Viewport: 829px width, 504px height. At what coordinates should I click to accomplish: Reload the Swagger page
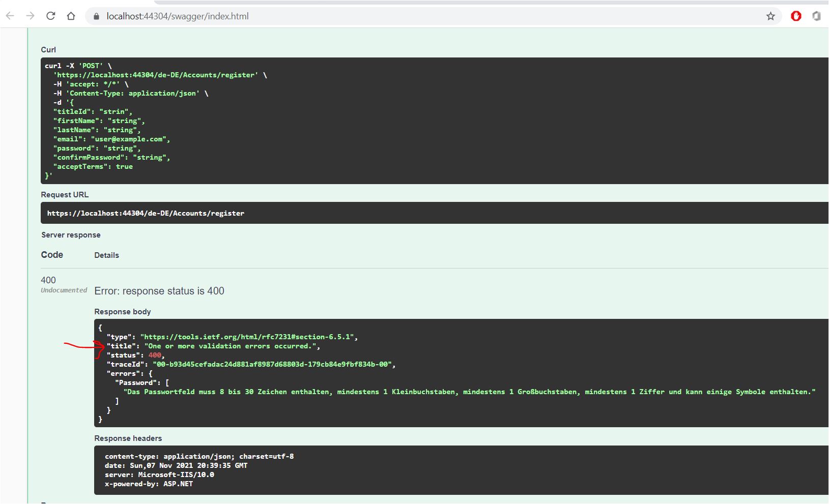[x=51, y=16]
